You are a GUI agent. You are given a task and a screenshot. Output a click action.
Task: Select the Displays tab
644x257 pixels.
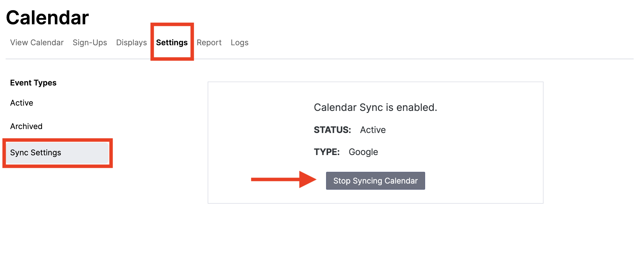(x=131, y=42)
